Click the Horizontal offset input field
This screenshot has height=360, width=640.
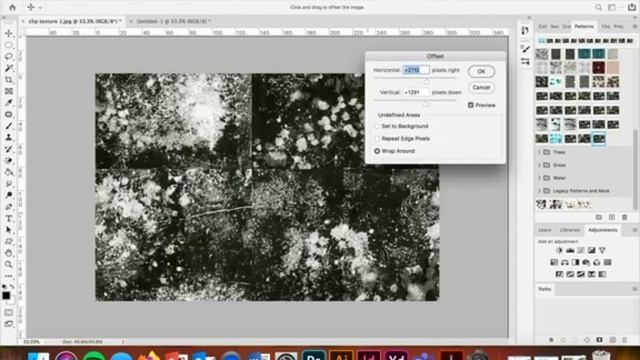click(416, 70)
